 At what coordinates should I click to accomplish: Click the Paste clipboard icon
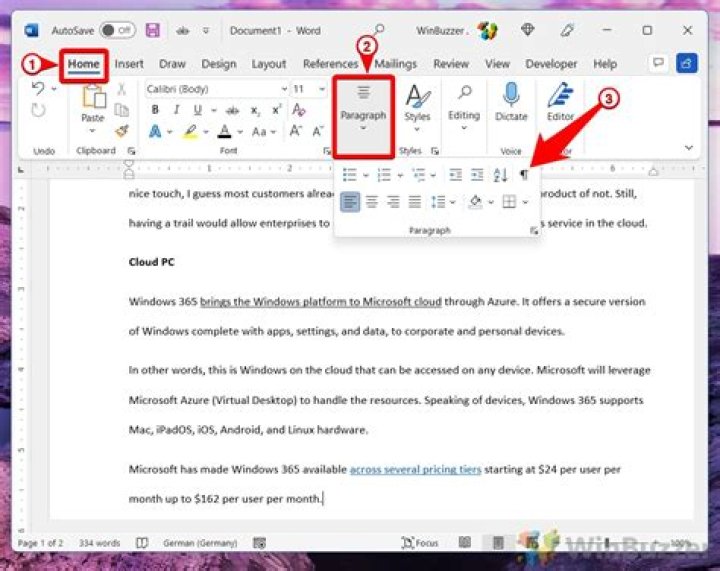94,97
